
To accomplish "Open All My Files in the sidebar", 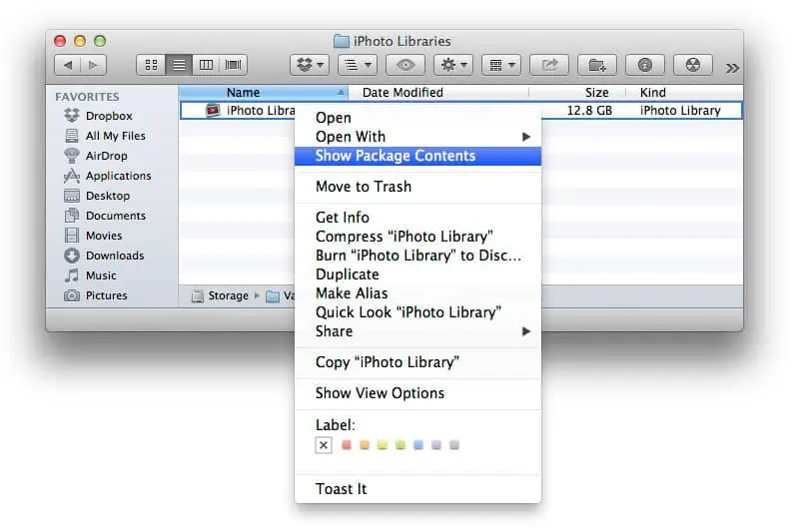I will [105, 136].
